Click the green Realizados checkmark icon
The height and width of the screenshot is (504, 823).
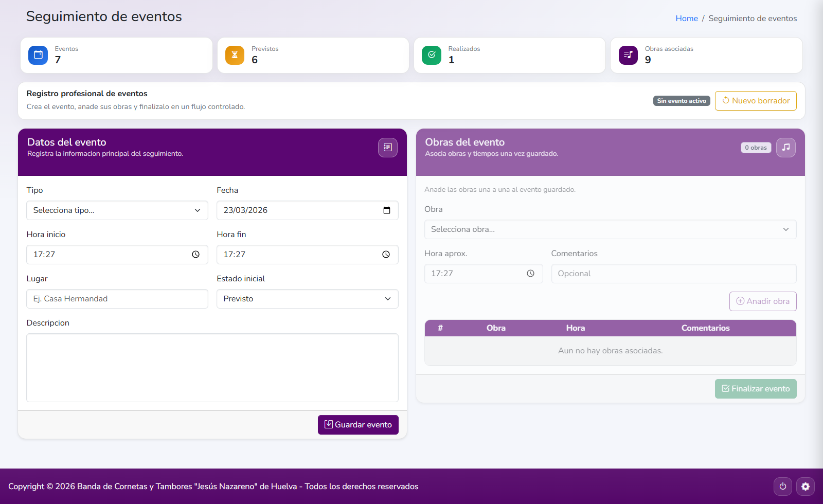(431, 55)
